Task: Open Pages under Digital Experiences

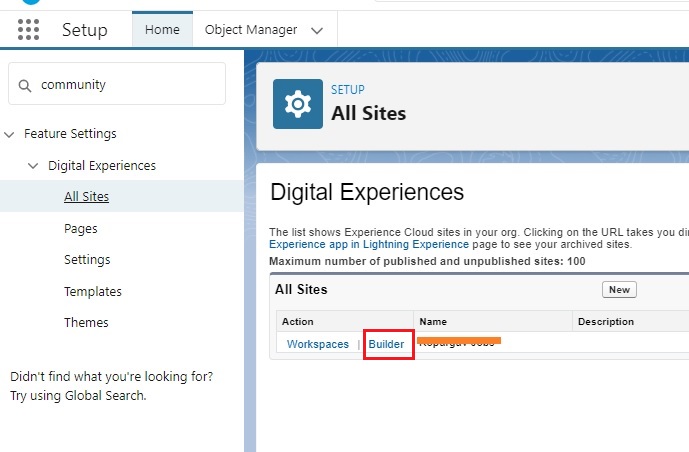Action: point(81,228)
